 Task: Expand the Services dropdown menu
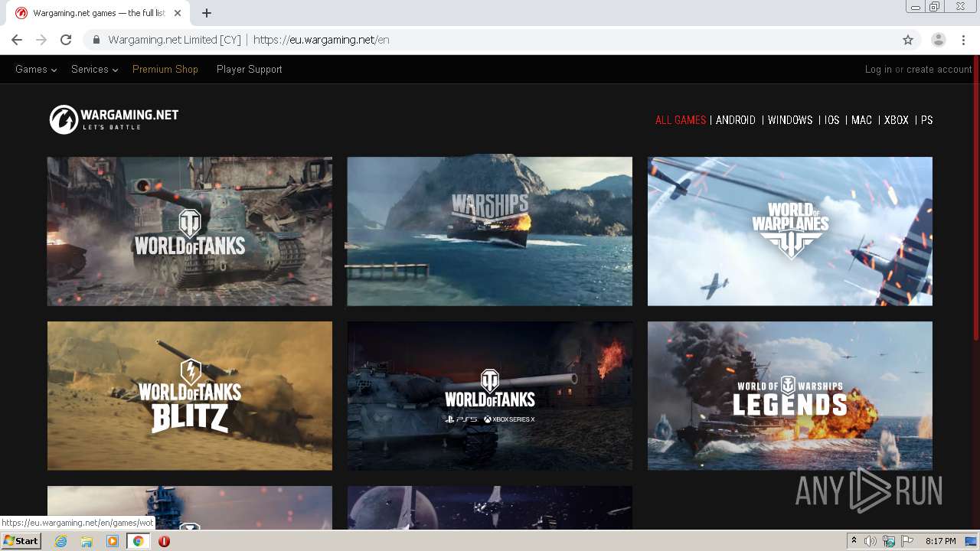pos(94,69)
